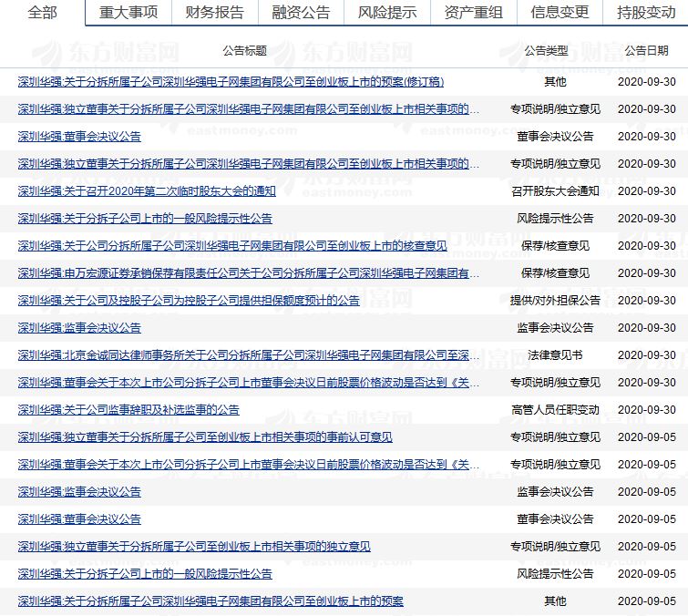Image resolution: width=688 pixels, height=616 pixels.
Task: Open 独立董事相关事项的独立意见 link dated 2020-09-05
Action: 194,547
